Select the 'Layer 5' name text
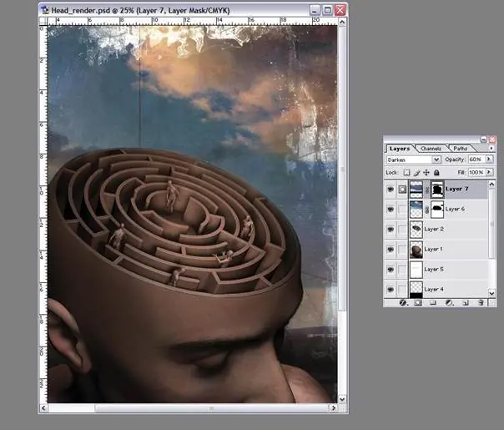 434,269
